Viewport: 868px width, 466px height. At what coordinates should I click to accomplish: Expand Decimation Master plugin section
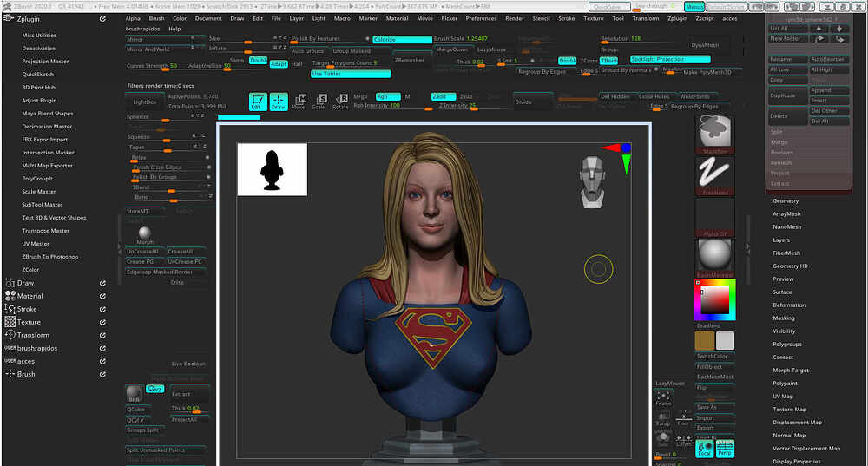[47, 126]
